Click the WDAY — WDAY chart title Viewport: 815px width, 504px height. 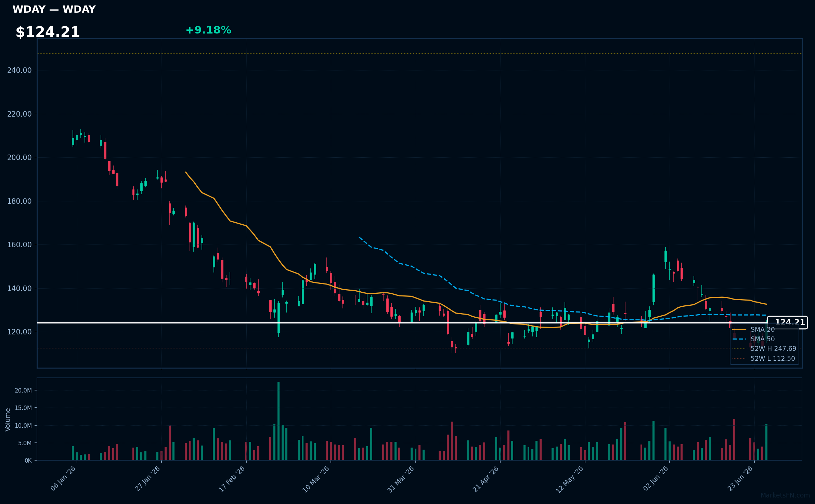tap(54, 9)
